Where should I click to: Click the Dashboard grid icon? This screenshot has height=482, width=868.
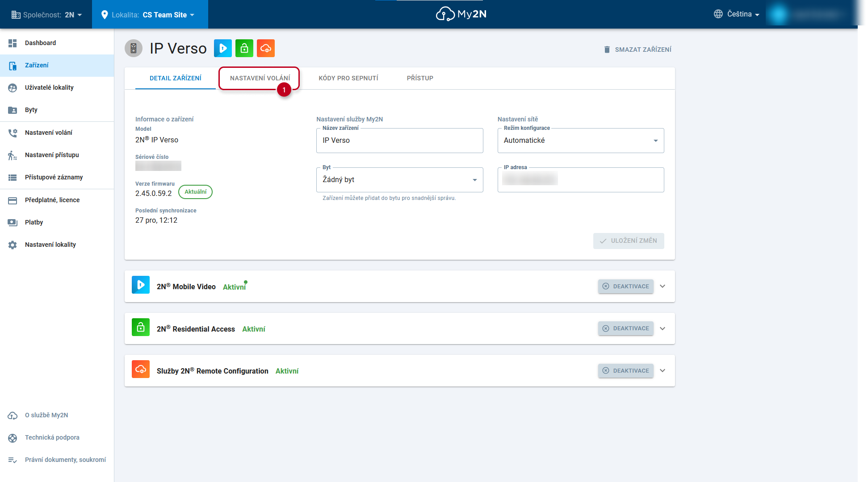(x=13, y=43)
